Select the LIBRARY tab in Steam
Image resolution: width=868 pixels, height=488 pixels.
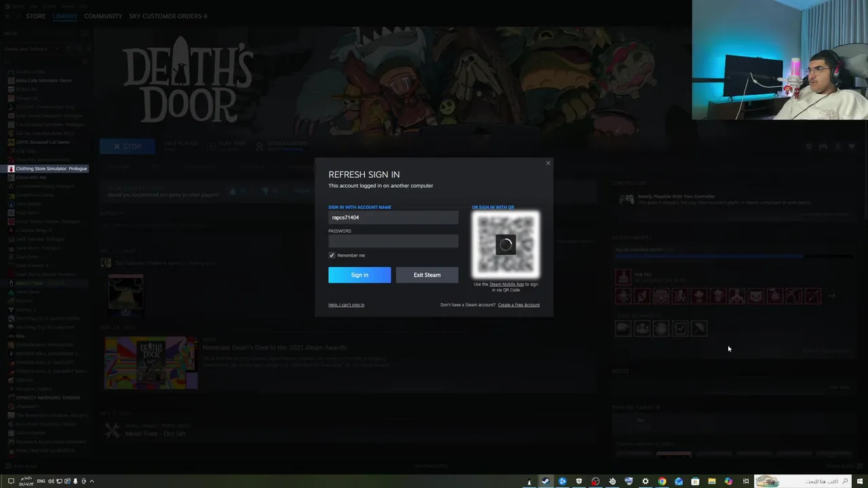[x=64, y=16]
